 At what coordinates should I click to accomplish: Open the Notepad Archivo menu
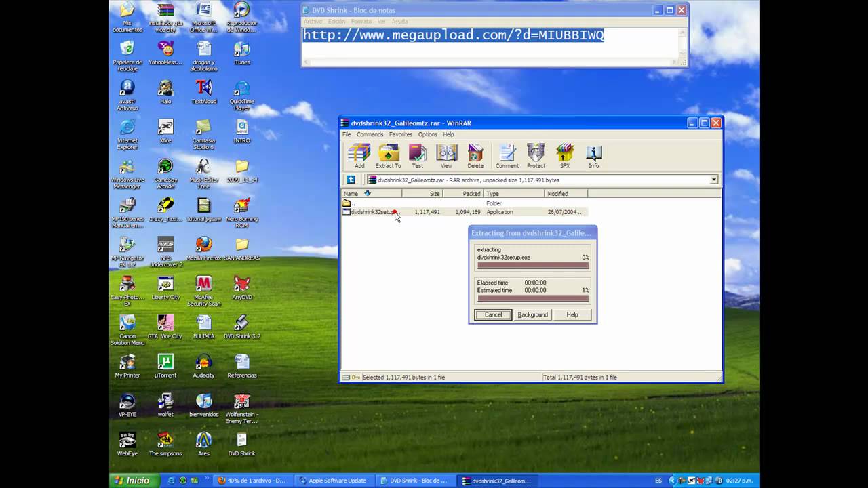(x=313, y=22)
